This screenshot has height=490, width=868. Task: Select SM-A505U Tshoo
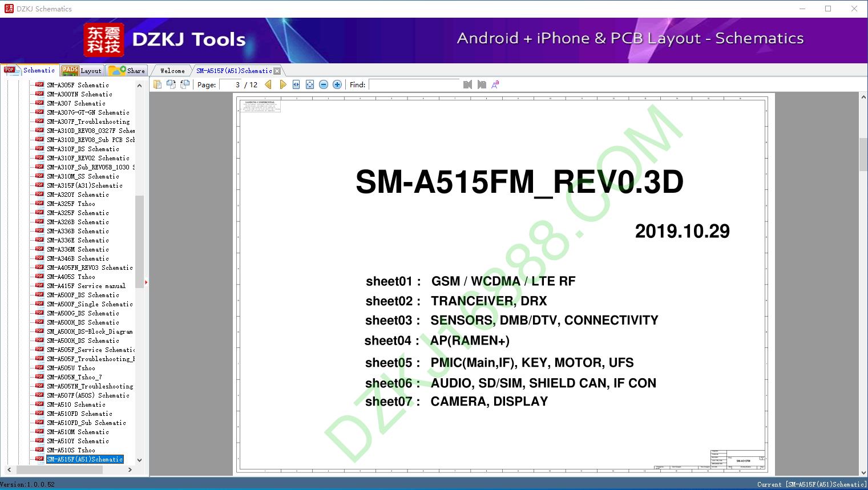click(x=71, y=368)
